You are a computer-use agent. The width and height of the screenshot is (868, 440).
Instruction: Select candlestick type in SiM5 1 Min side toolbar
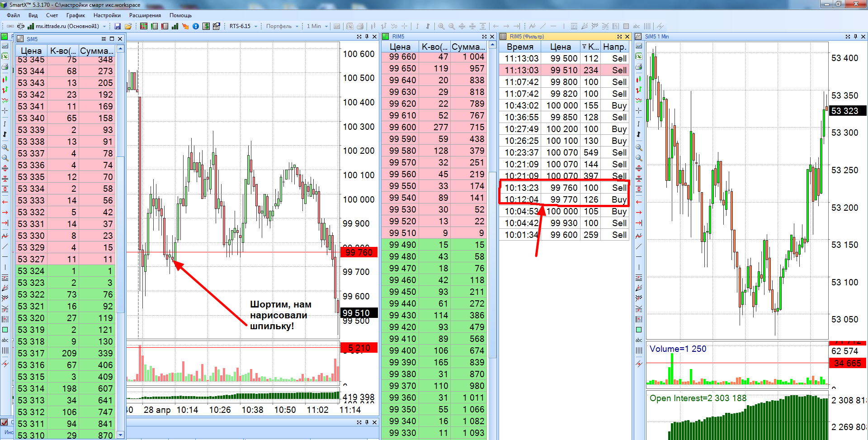(x=638, y=79)
